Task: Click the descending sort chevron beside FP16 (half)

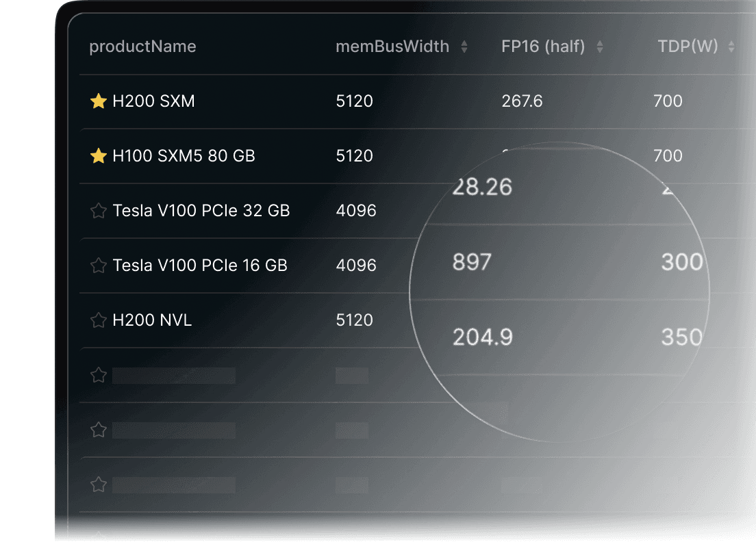Action: click(x=600, y=50)
